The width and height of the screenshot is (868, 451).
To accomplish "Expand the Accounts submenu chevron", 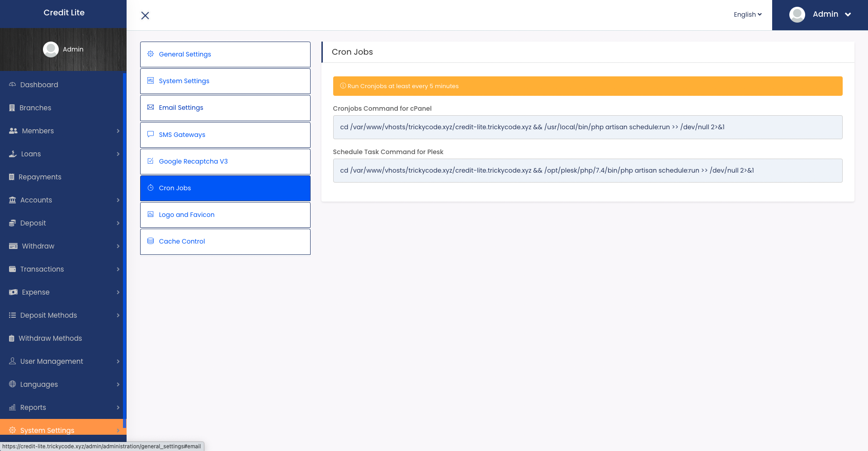I will click(118, 200).
